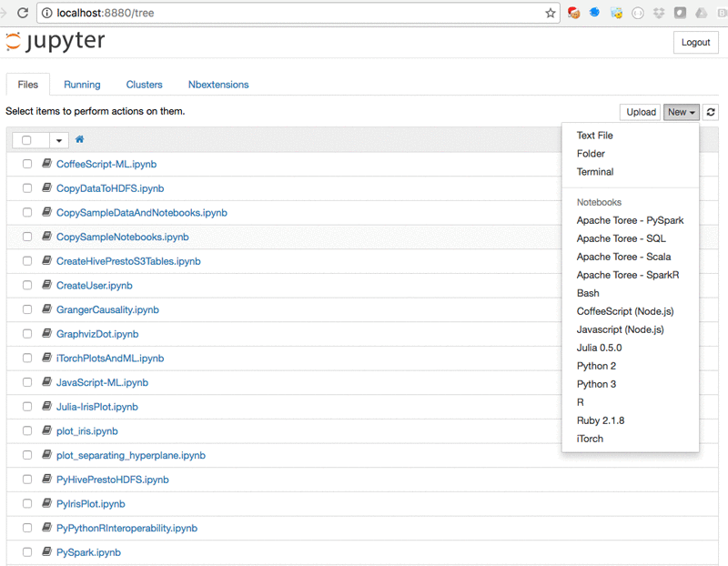Click the Jupyter logo
The width and height of the screenshot is (728, 566).
[x=55, y=42]
